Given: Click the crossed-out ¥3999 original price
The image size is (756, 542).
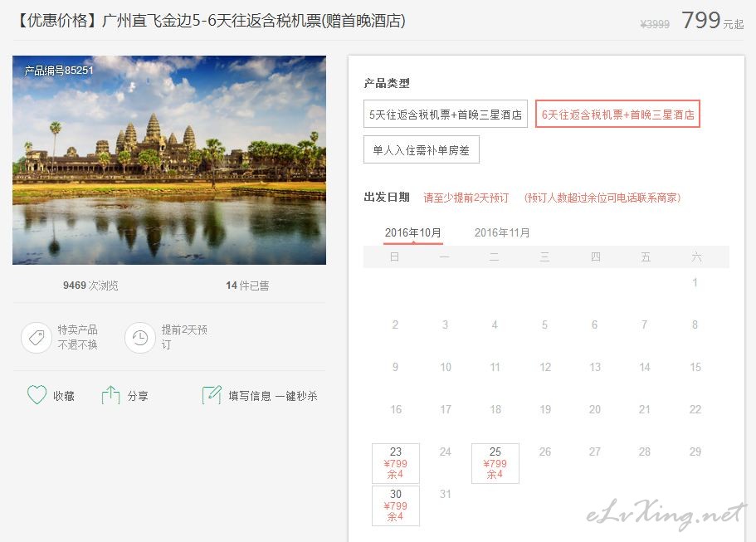Looking at the screenshot, I should pyautogui.click(x=655, y=24).
